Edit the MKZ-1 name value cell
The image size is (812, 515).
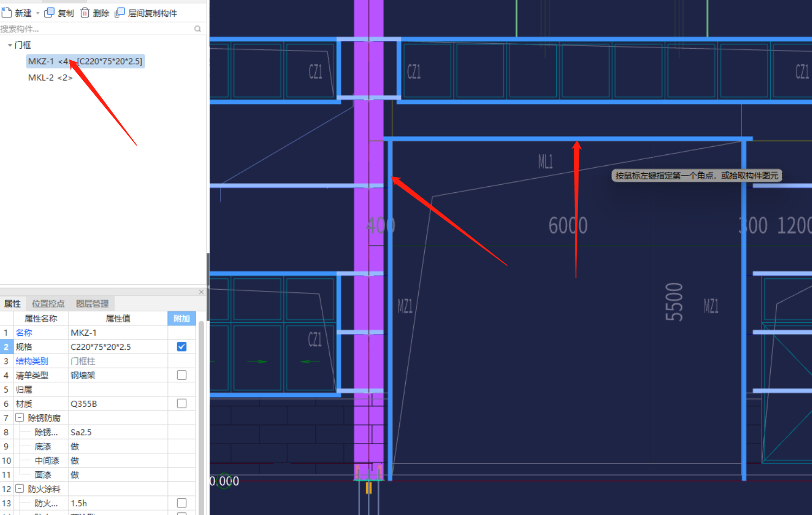118,333
